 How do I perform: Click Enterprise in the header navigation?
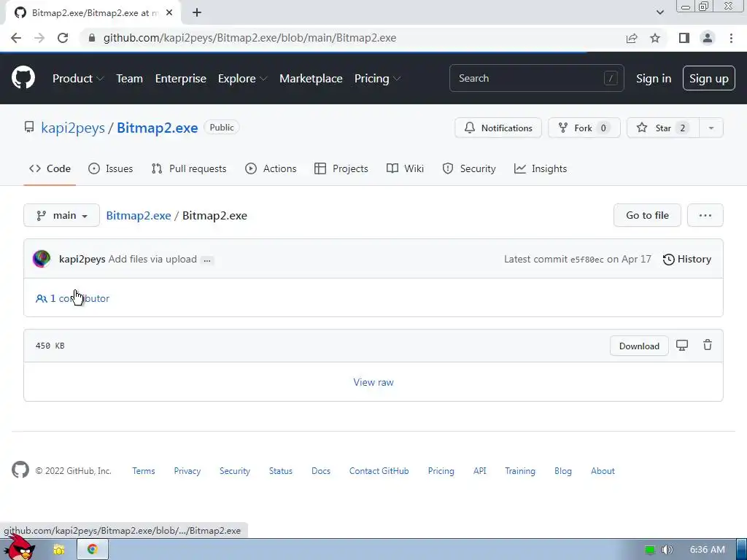tap(181, 79)
